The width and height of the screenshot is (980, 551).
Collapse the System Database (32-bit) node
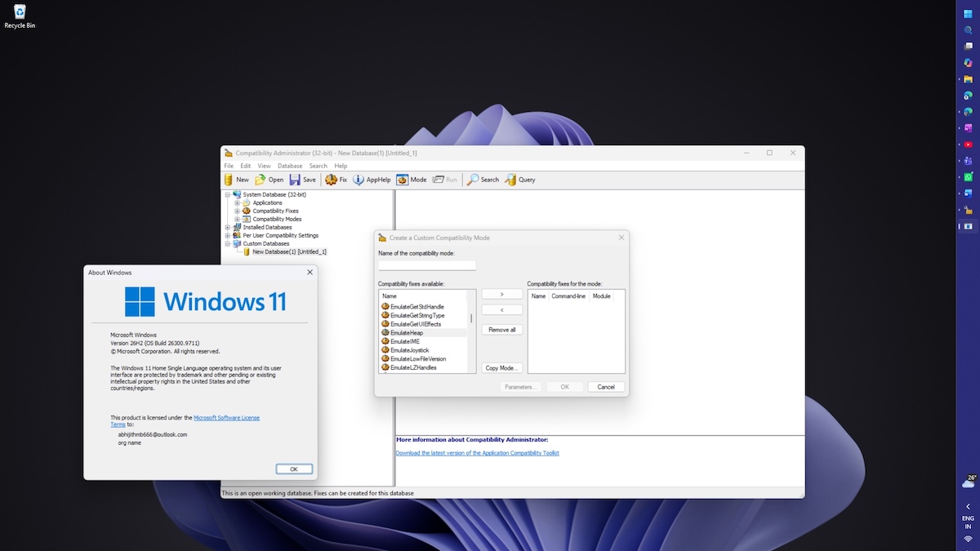227,194
